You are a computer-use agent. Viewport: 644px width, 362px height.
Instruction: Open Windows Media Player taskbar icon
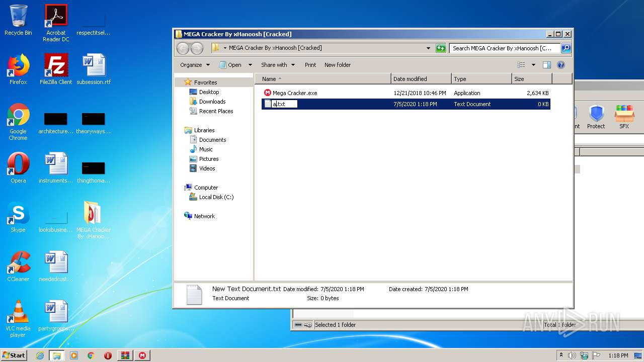click(74, 355)
